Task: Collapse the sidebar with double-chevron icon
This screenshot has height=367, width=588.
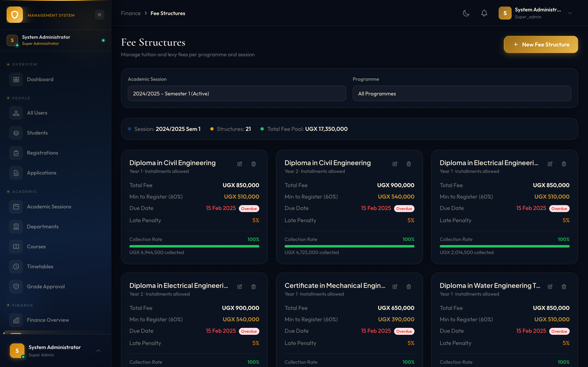Action: click(100, 15)
